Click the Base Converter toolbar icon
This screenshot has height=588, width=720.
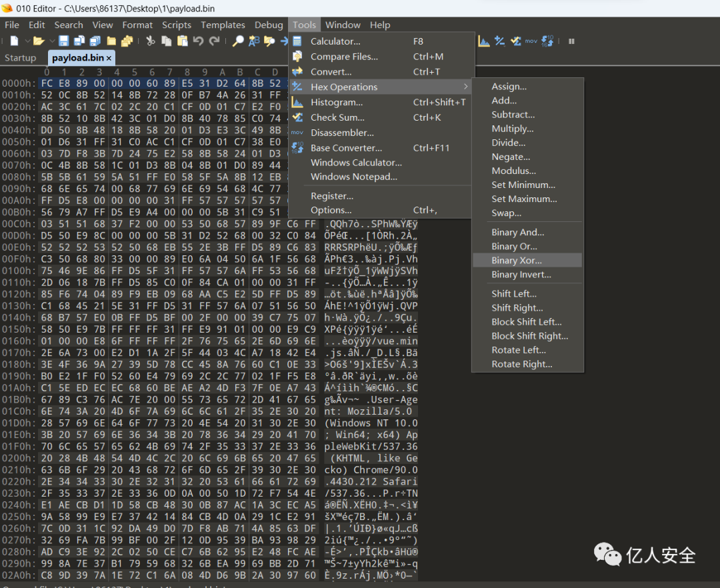click(x=547, y=41)
